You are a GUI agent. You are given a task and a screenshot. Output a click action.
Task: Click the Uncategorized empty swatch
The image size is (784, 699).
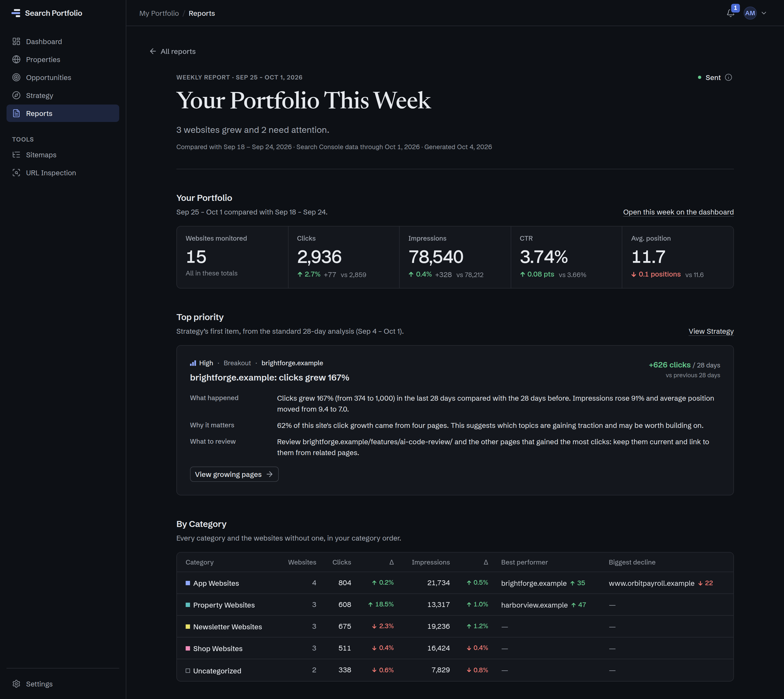pyautogui.click(x=188, y=671)
